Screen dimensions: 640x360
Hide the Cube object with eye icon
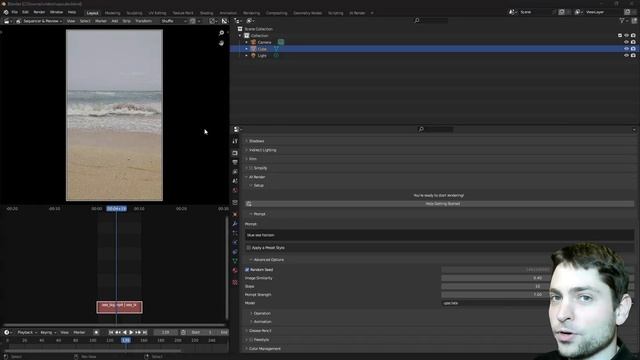[626, 49]
